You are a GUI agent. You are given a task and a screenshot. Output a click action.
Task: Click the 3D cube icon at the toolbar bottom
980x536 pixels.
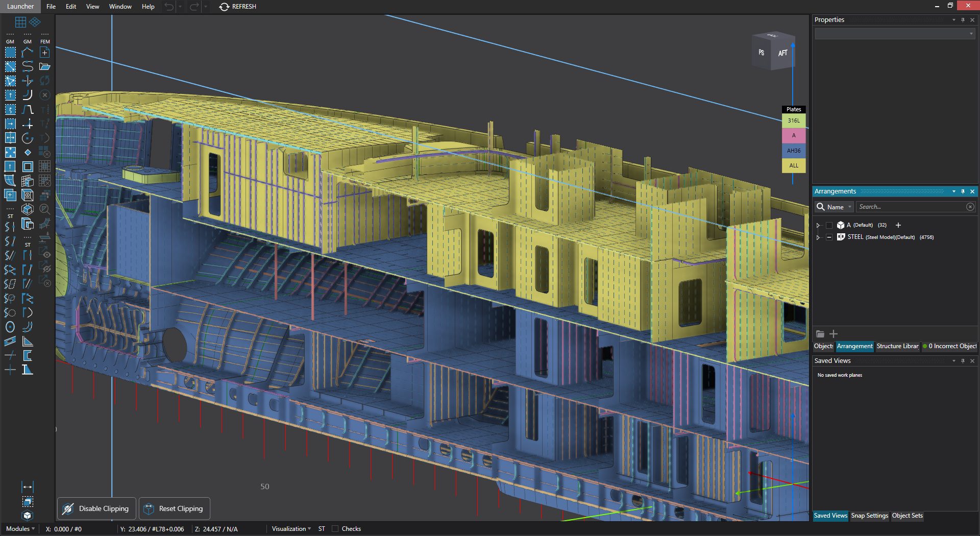tap(27, 516)
